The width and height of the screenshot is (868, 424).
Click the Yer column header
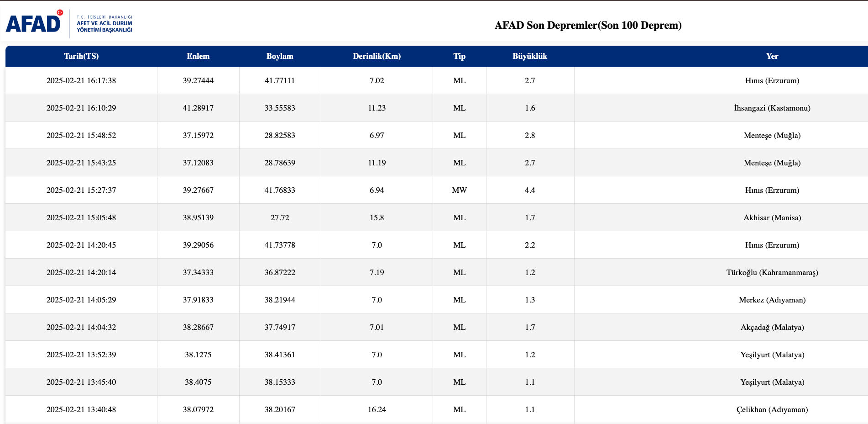coord(772,56)
